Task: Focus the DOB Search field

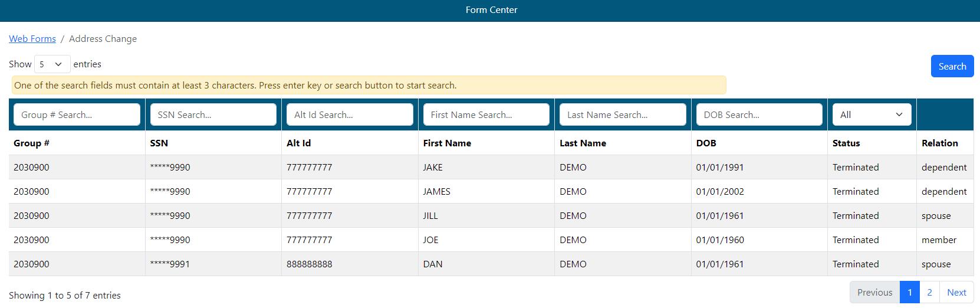Action: pyautogui.click(x=759, y=114)
